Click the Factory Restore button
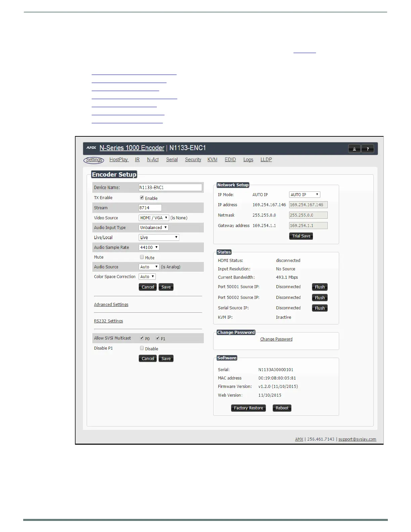 248,408
